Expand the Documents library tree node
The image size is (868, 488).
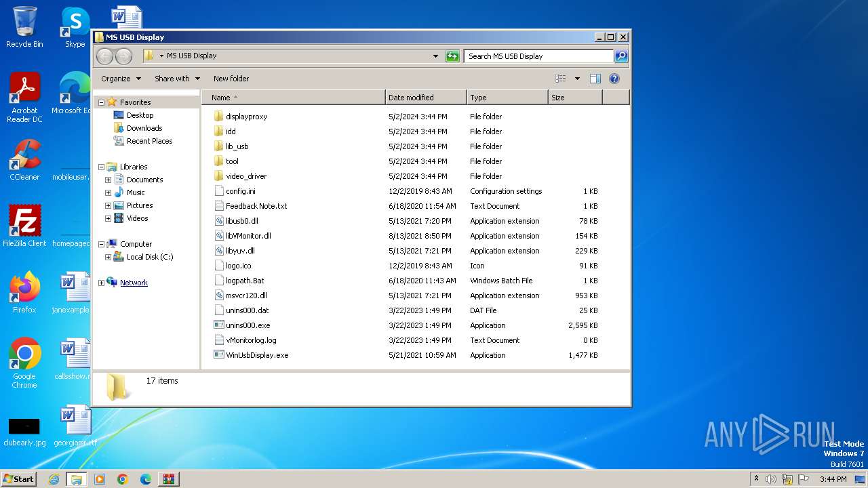(108, 180)
